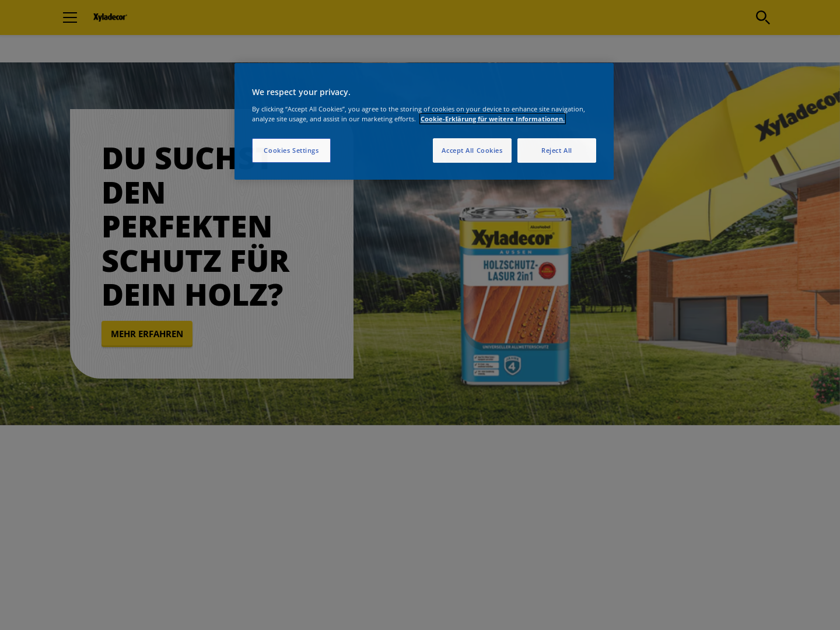Open Cookie-Erklärung für weitere Informationen link
The width and height of the screenshot is (840, 630).
tap(492, 119)
